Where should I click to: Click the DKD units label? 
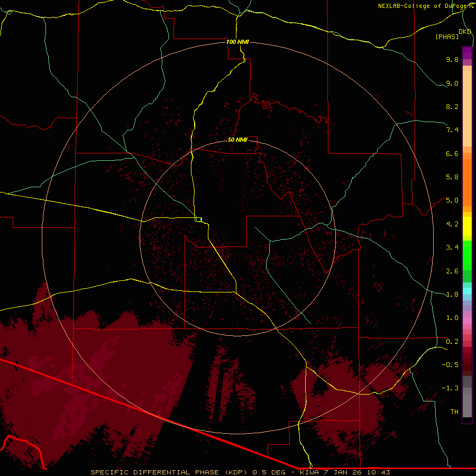(x=465, y=31)
